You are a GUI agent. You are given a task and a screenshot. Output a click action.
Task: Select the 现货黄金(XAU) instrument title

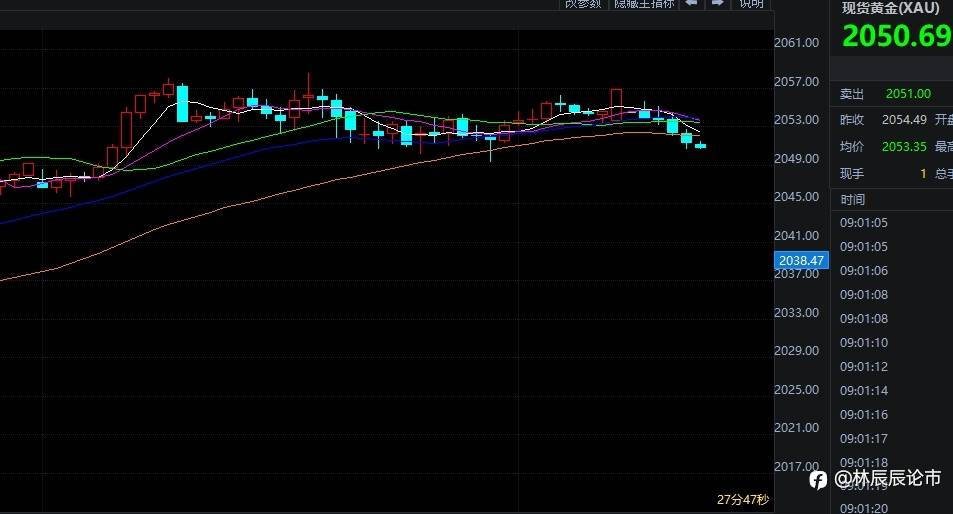pyautogui.click(x=890, y=8)
